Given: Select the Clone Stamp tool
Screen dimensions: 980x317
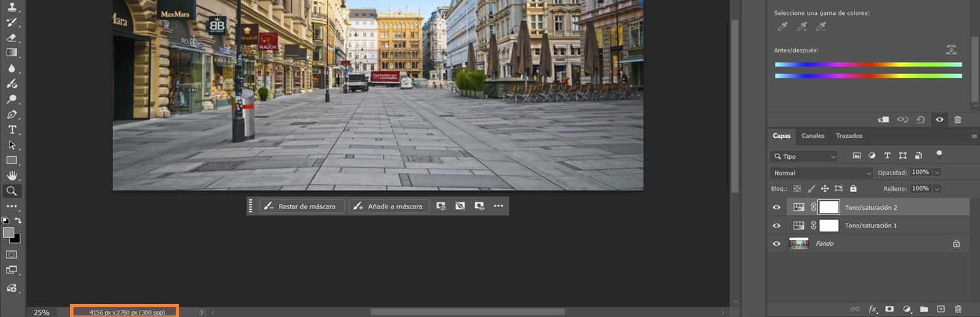Looking at the screenshot, I should 12,7.
